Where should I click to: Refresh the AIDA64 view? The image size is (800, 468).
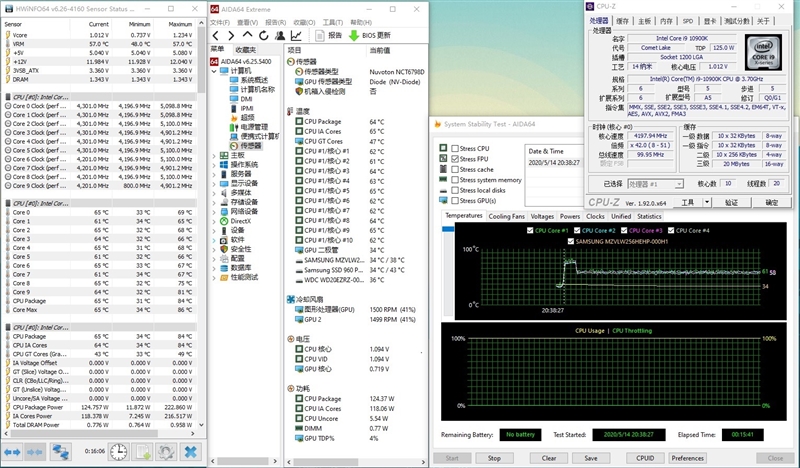(x=265, y=35)
